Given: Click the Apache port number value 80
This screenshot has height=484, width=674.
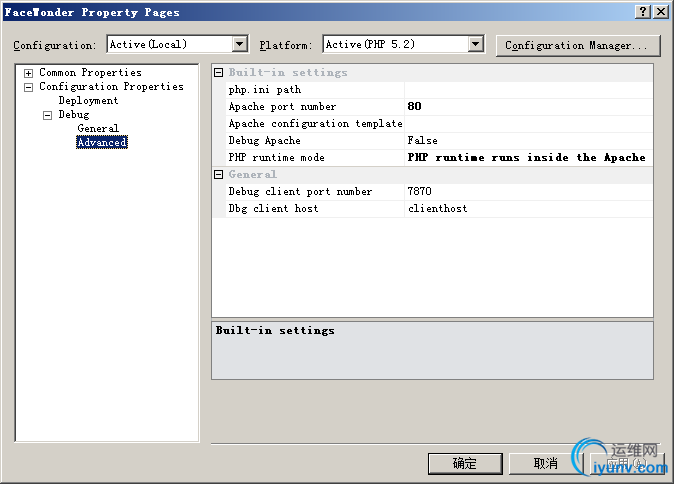Looking at the screenshot, I should coord(528,107).
